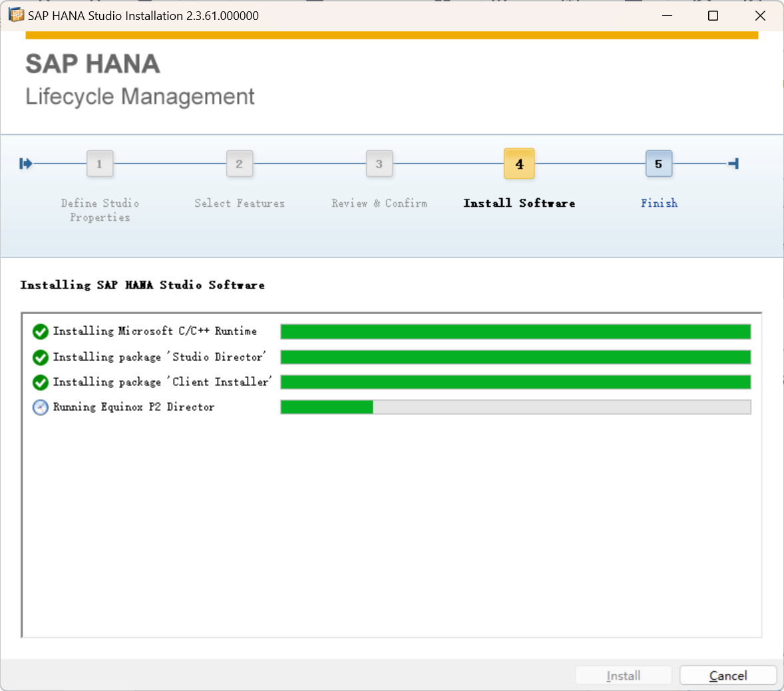
Task: Click the wizard end marker icon
Action: [x=733, y=164]
